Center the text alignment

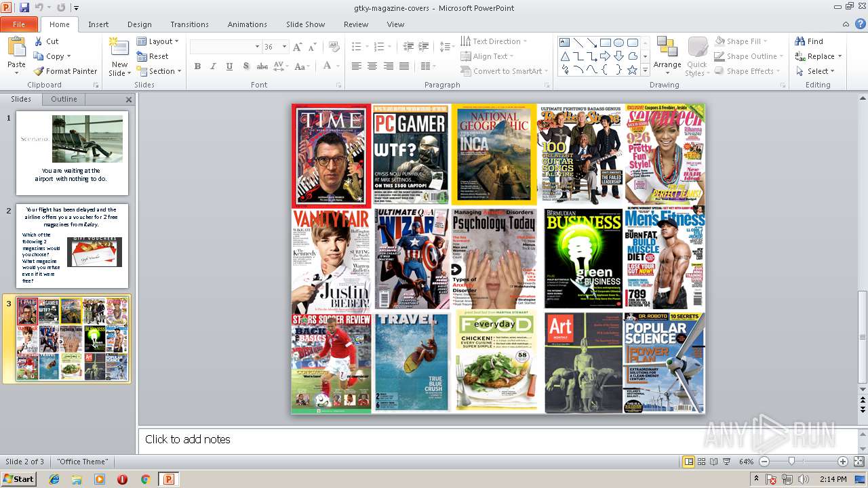coord(372,66)
